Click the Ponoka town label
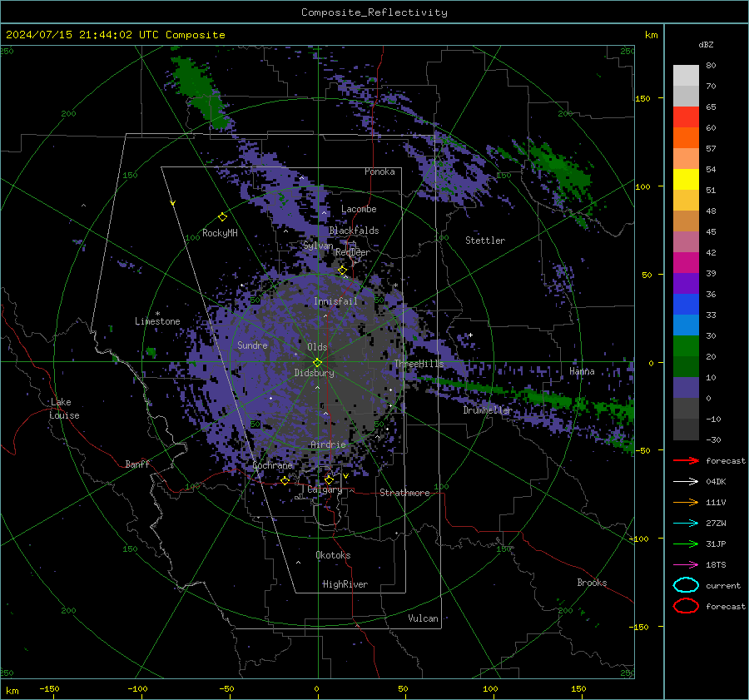Image resolution: width=749 pixels, height=700 pixels. 379,171
